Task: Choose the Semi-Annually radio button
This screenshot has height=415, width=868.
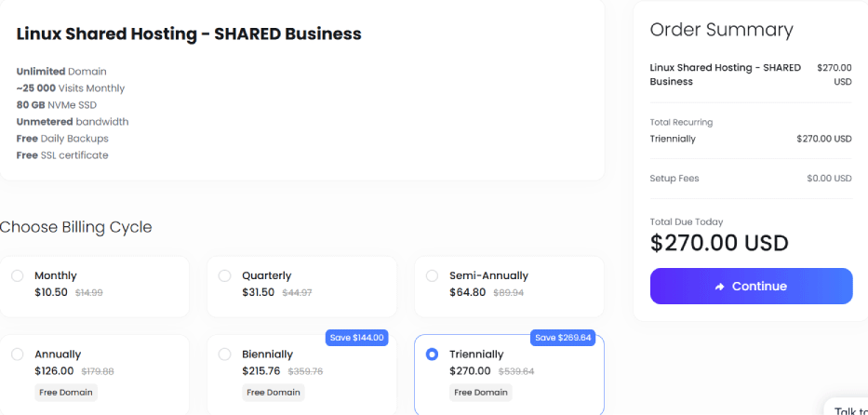Action: [x=432, y=275]
